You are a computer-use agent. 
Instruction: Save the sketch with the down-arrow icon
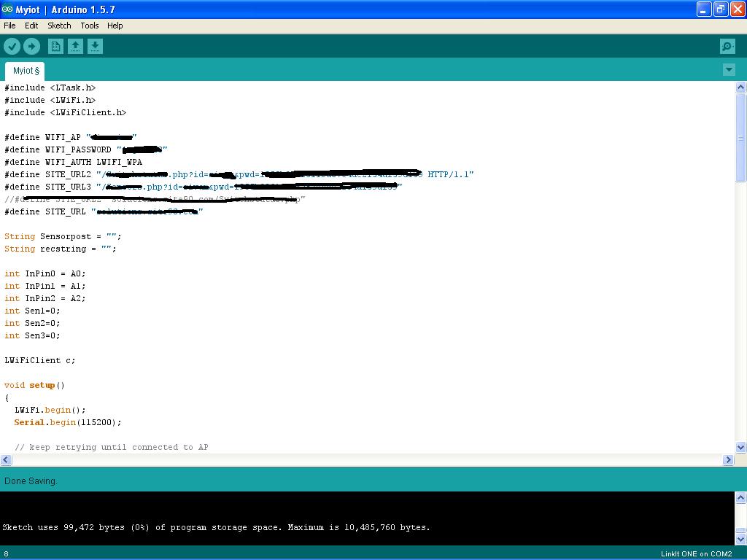pos(96,46)
